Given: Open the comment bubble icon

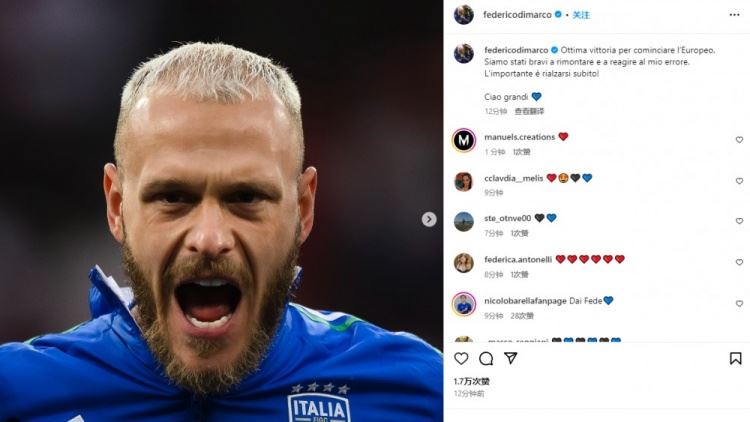Looking at the screenshot, I should tap(486, 358).
